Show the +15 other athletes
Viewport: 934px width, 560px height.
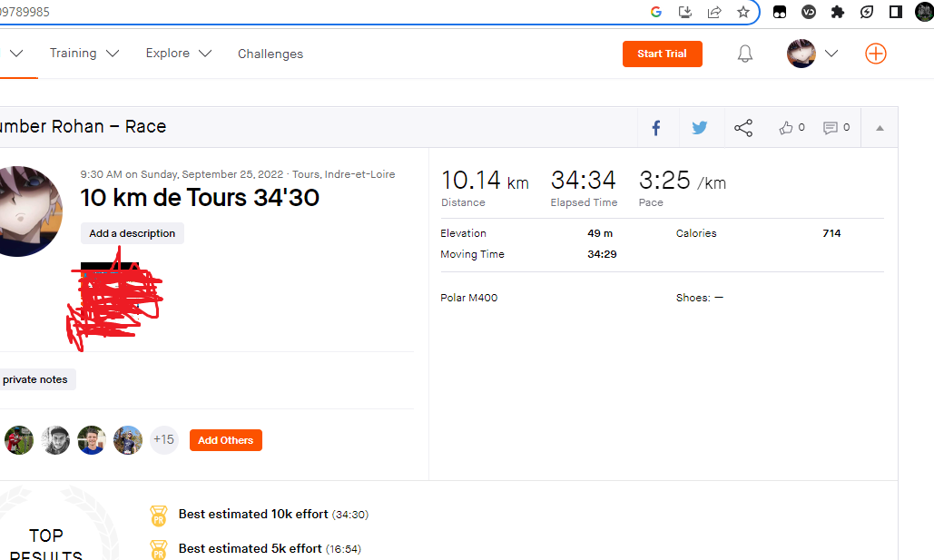(164, 440)
